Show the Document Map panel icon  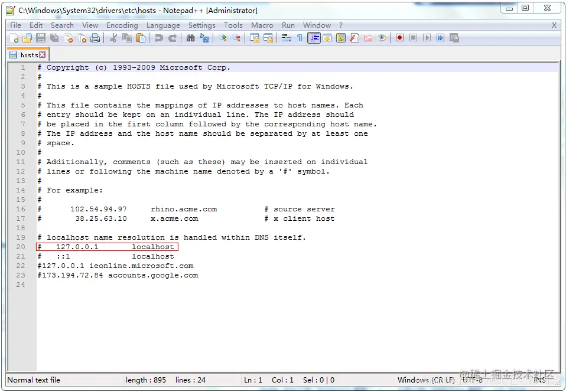(x=341, y=38)
